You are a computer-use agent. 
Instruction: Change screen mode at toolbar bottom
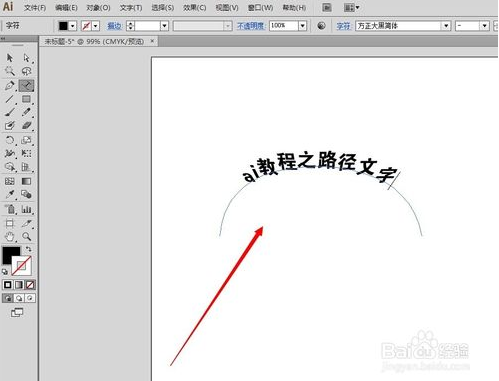pyautogui.click(x=17, y=312)
